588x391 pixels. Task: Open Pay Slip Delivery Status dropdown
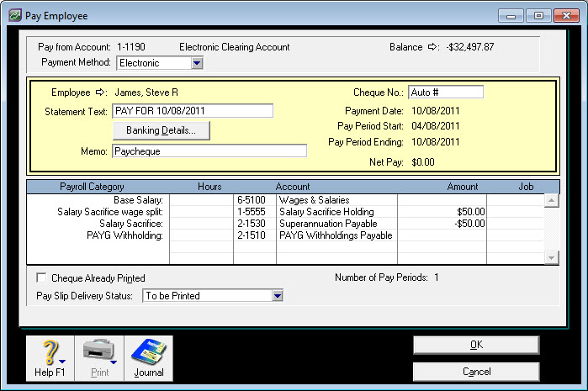point(278,295)
